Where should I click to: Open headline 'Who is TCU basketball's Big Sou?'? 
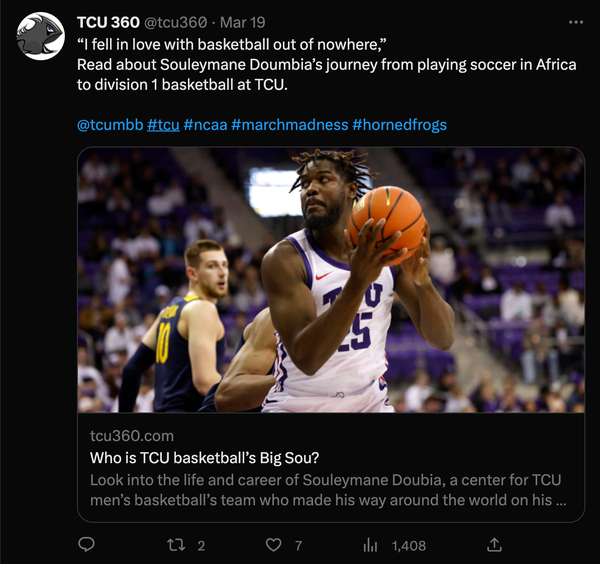pyautogui.click(x=204, y=458)
